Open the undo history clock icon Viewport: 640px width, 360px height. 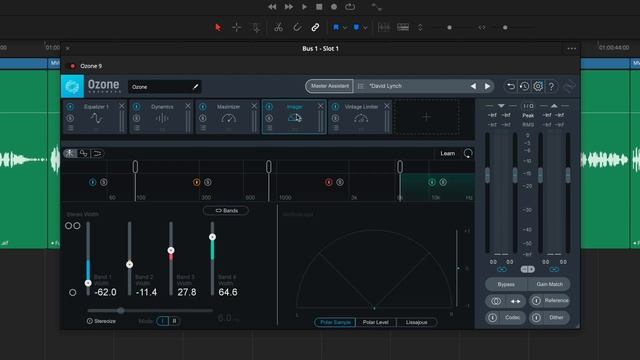point(524,86)
